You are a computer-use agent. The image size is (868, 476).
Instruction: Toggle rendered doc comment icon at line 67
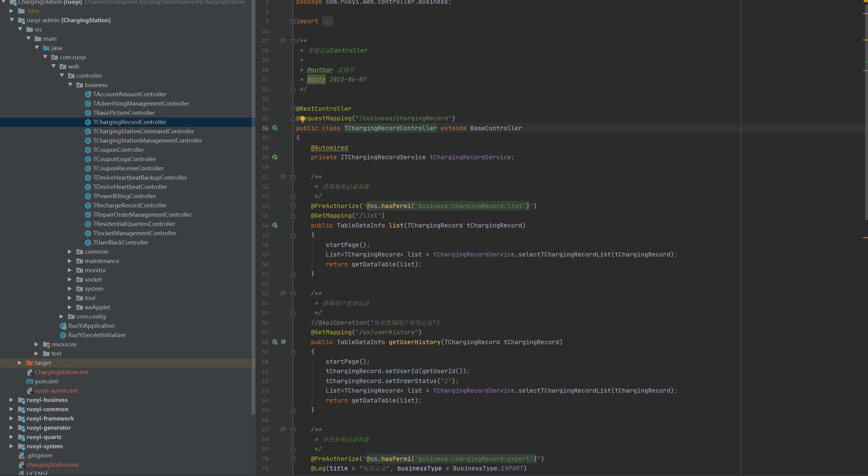click(283, 429)
